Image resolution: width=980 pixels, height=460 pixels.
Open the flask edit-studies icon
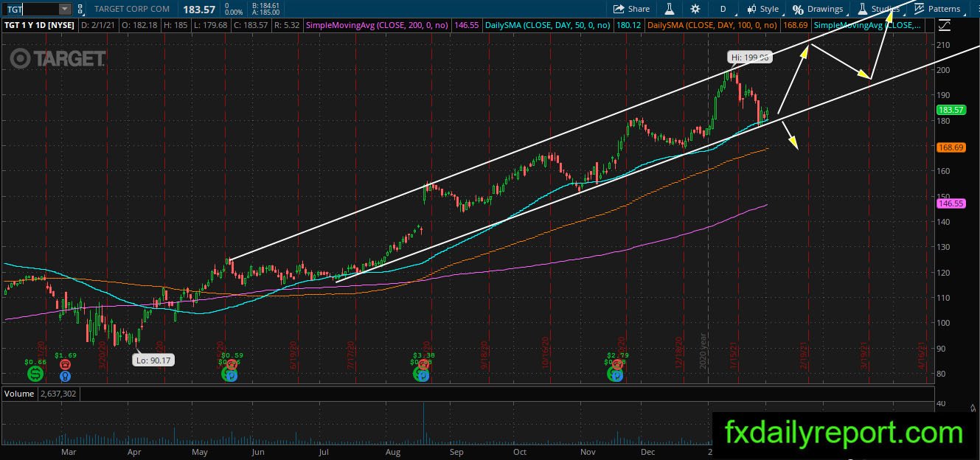tap(670, 9)
